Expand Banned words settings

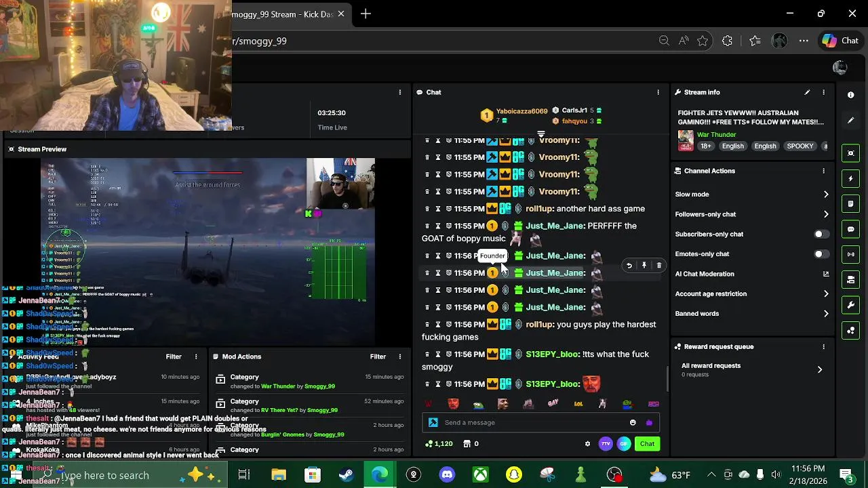click(x=751, y=314)
